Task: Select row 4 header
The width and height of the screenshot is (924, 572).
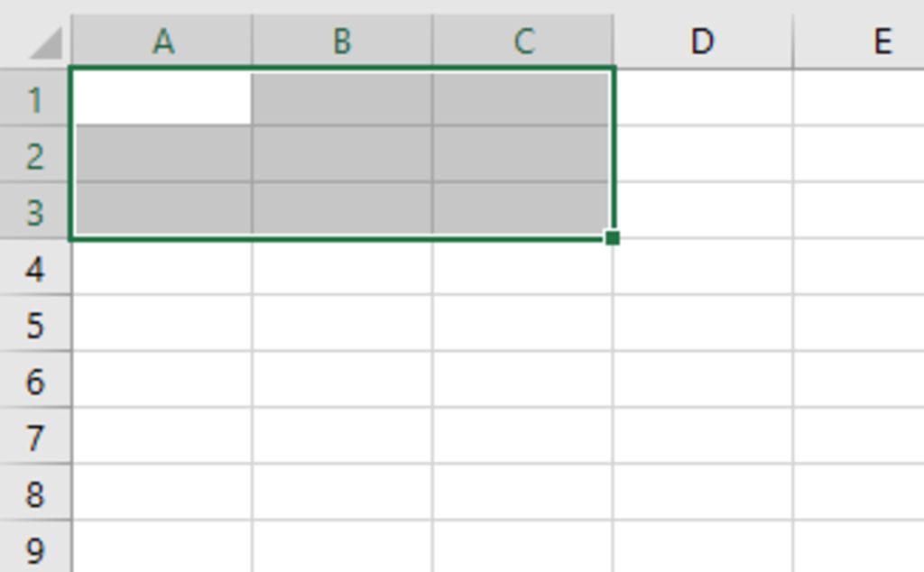Action: point(35,267)
